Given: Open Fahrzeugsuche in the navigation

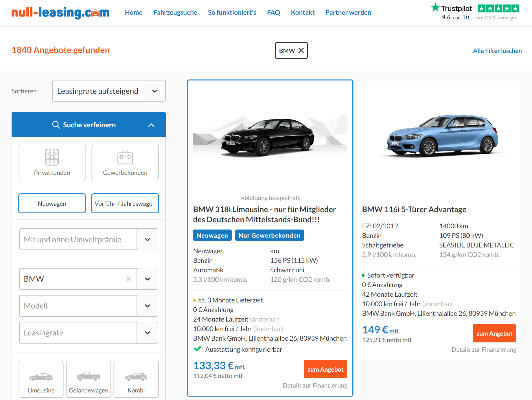Looking at the screenshot, I should coord(175,12).
